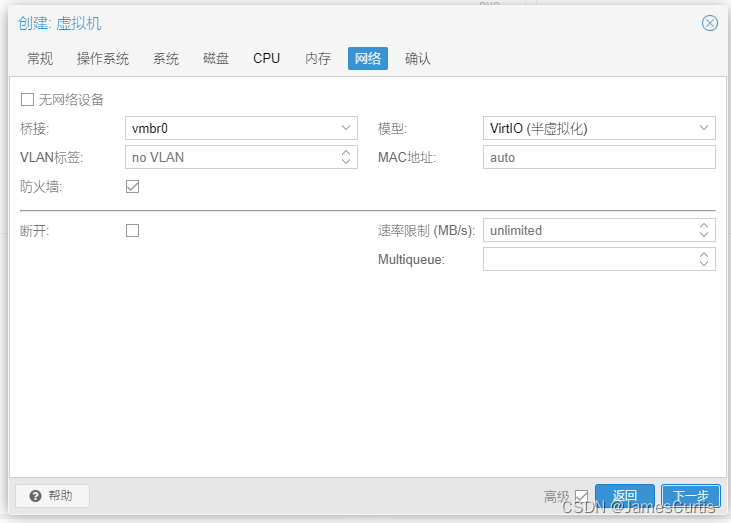Select the 网络 tab

click(368, 59)
